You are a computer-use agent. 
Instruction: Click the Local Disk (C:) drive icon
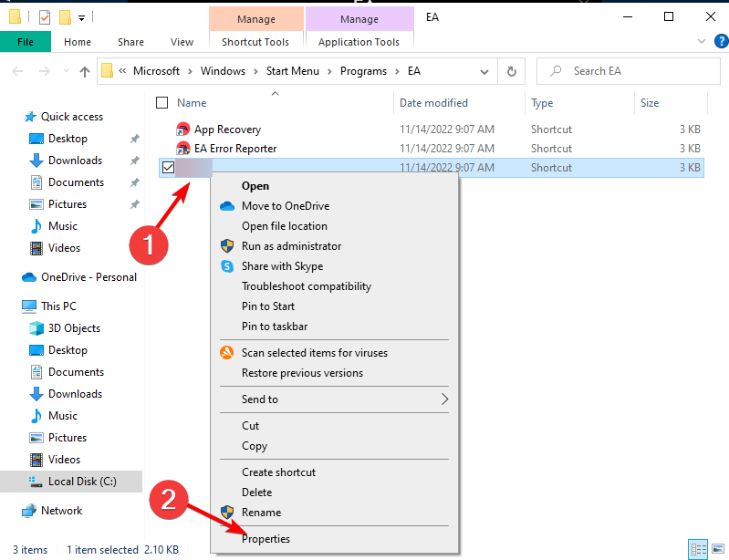pyautogui.click(x=36, y=482)
